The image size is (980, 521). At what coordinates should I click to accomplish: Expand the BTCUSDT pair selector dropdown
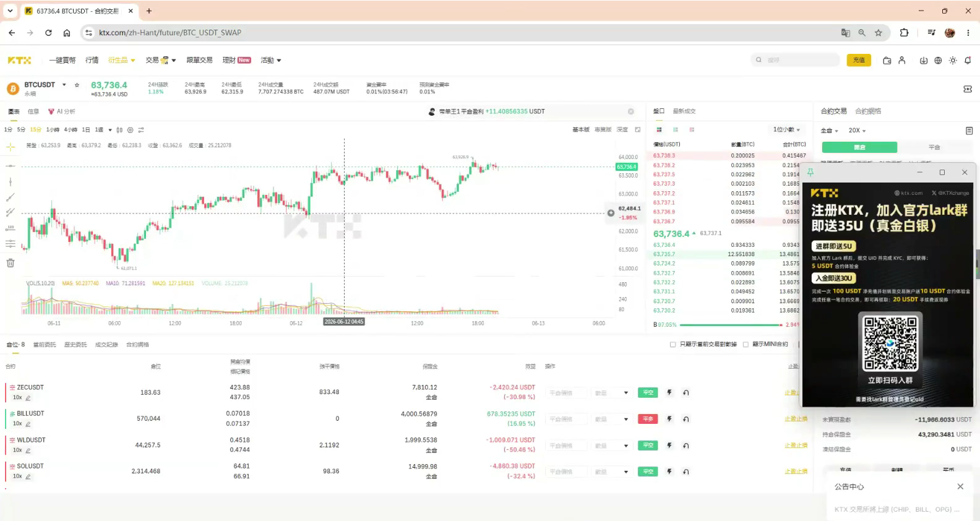click(64, 85)
